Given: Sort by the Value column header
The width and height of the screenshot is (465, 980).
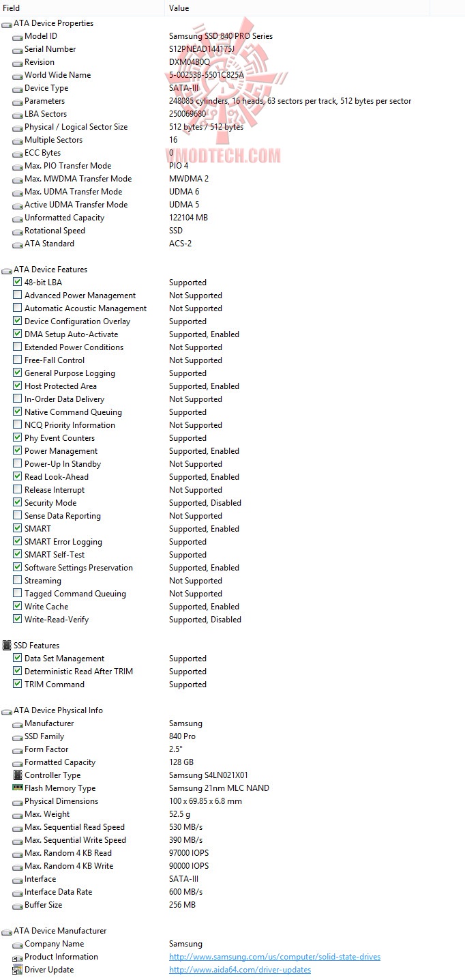Looking at the screenshot, I should point(297,8).
